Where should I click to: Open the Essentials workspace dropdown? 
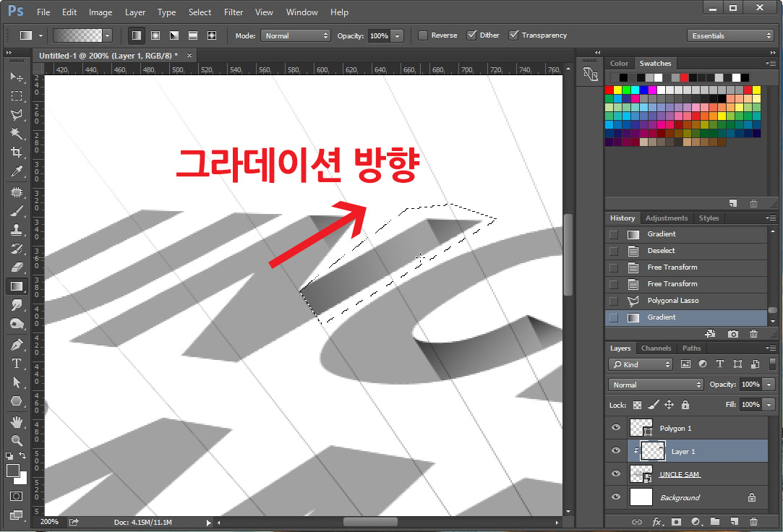point(729,35)
